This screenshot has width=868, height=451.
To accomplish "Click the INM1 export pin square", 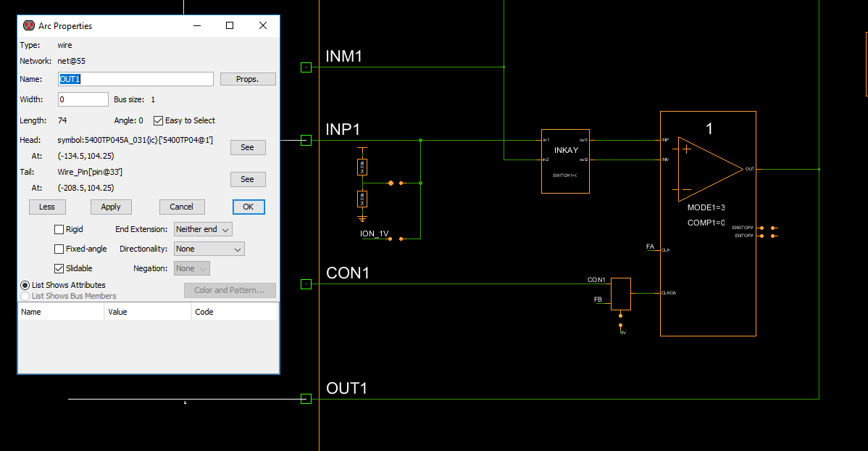I will coord(306,67).
